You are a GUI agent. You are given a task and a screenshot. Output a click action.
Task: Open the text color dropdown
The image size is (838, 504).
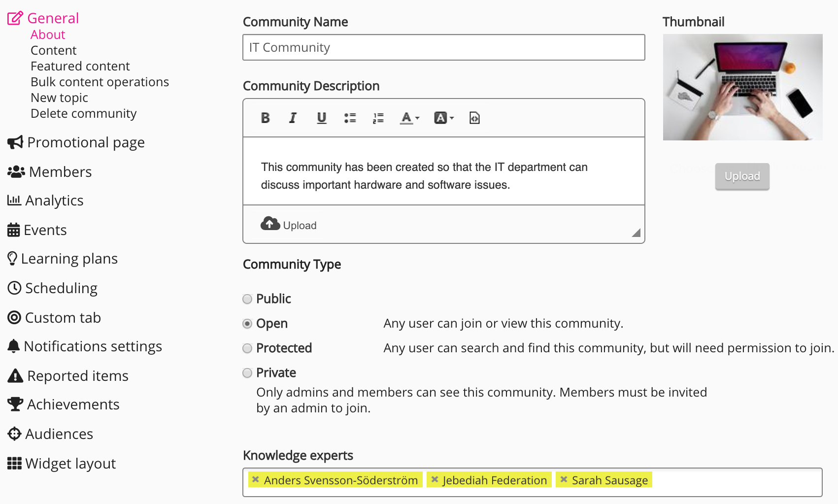tap(409, 118)
